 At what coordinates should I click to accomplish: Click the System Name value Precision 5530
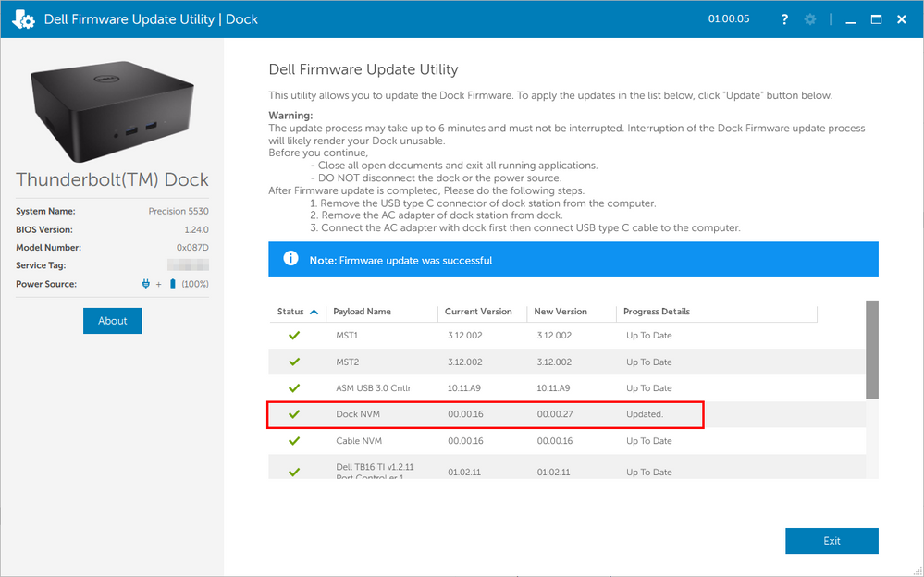[179, 211]
